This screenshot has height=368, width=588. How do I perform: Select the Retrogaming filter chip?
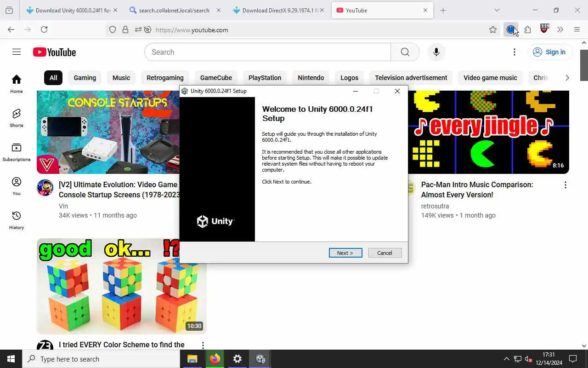pyautogui.click(x=165, y=78)
